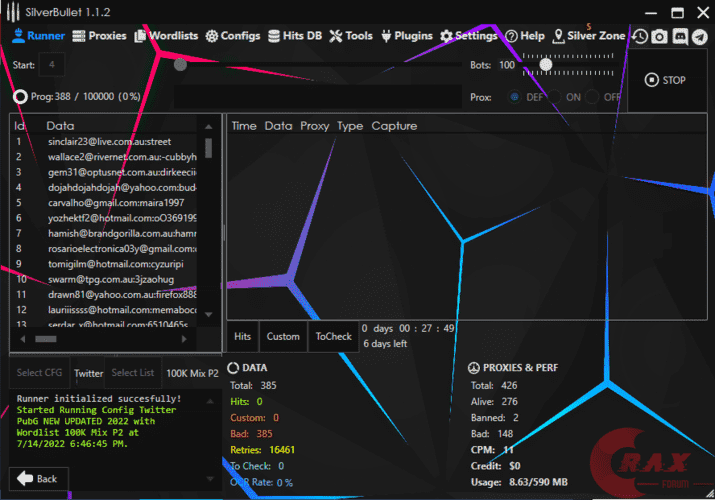Image resolution: width=715 pixels, height=500 pixels.
Task: Open the Telegram paper-plane icon
Action: point(699,36)
